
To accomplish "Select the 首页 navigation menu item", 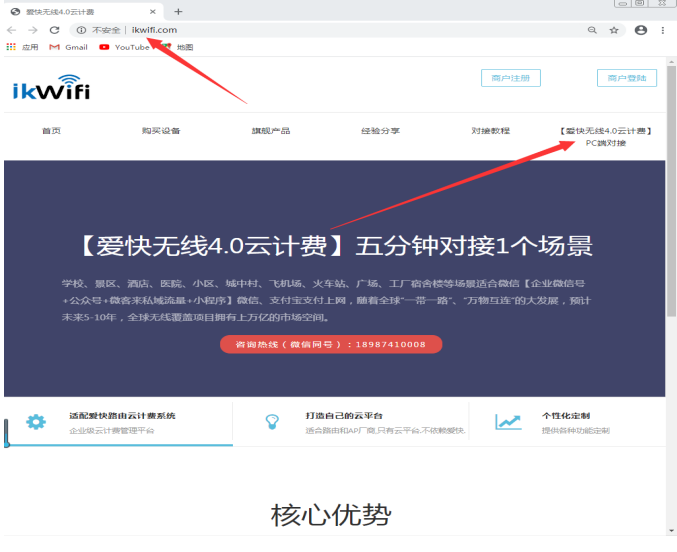I will (51, 131).
